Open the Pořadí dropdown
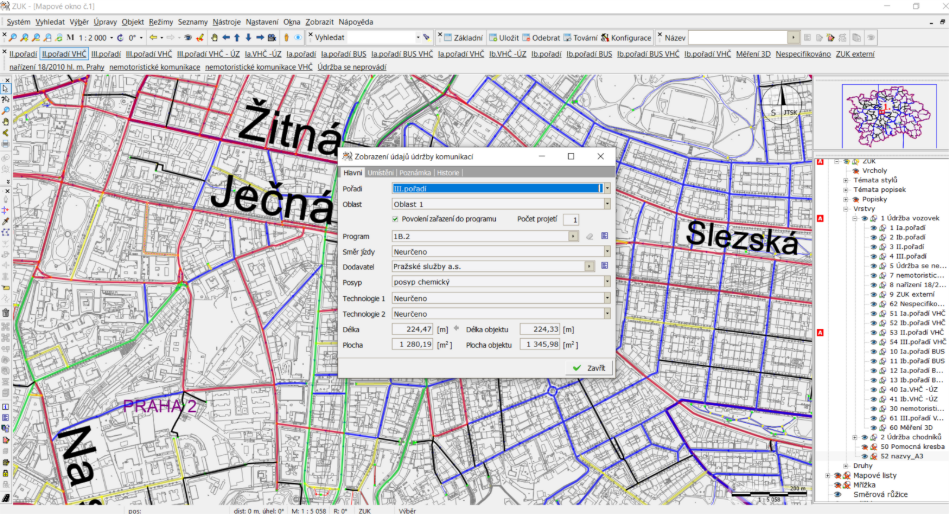 pyautogui.click(x=605, y=187)
